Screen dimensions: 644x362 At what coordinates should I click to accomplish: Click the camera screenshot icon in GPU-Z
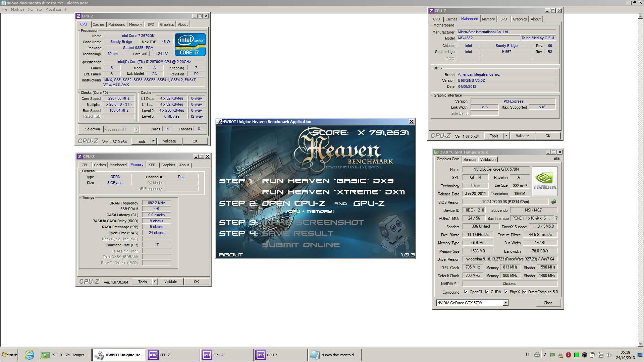click(x=557, y=159)
